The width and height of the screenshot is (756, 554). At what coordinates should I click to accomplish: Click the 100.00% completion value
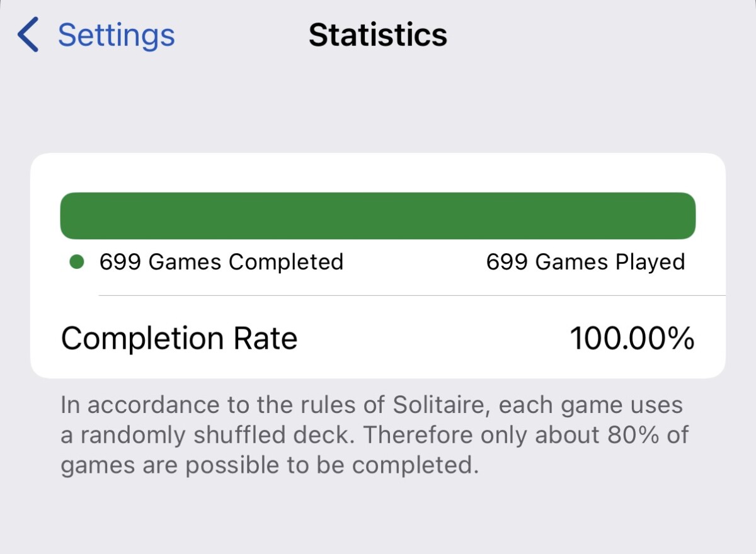coord(632,339)
